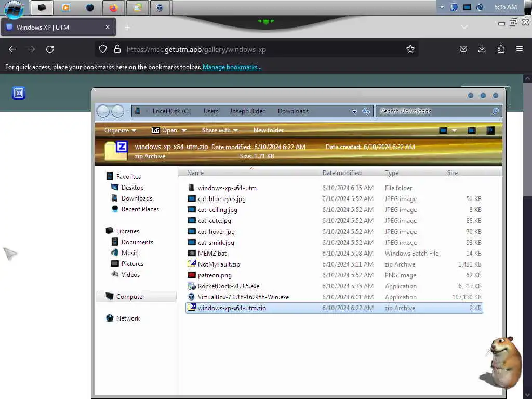Click the site padlock icon
532x399 pixels.
(117, 49)
